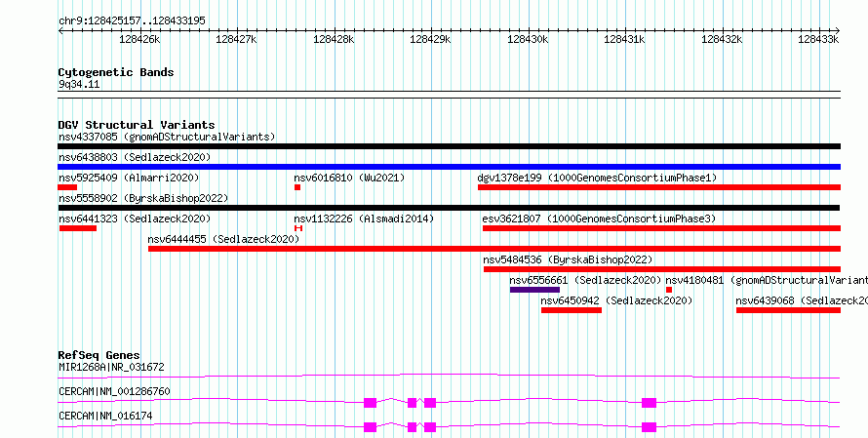The width and height of the screenshot is (868, 438).
Task: Click nsv5925409 Almarri2020 label
Action: coord(129,178)
